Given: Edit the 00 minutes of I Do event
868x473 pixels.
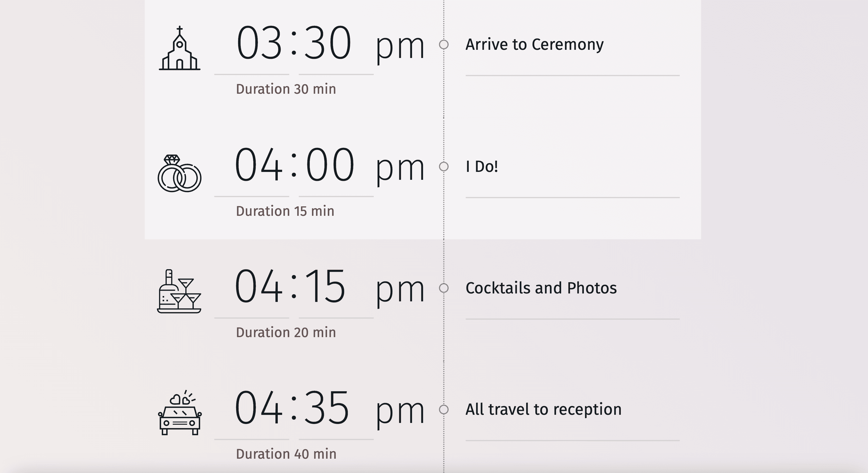Looking at the screenshot, I should tap(330, 165).
